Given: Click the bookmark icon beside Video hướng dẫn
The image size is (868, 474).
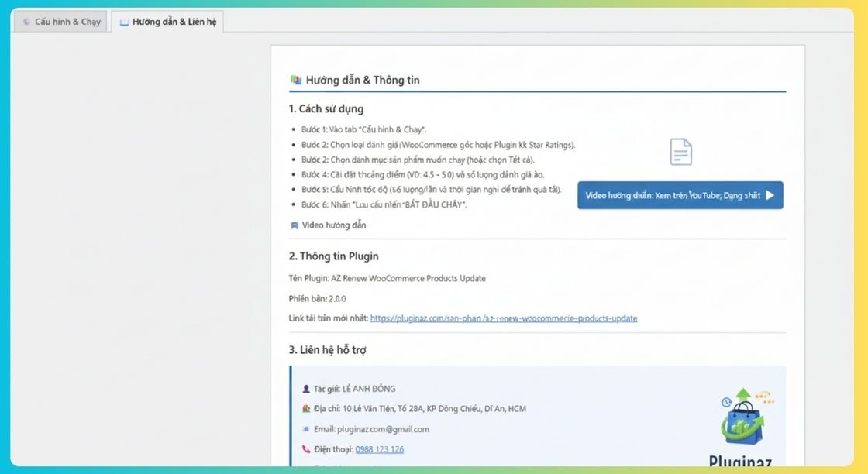Looking at the screenshot, I should (x=294, y=225).
